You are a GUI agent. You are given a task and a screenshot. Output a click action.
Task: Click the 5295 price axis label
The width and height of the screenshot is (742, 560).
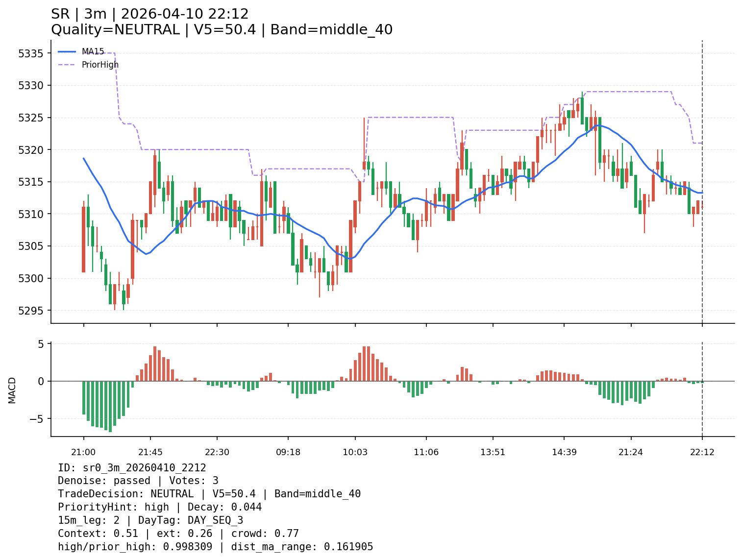(31, 311)
